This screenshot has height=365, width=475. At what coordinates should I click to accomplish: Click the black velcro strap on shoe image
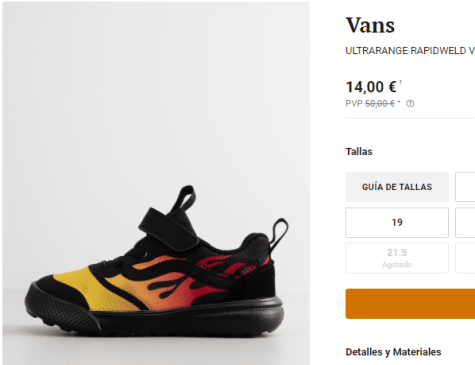(x=168, y=228)
